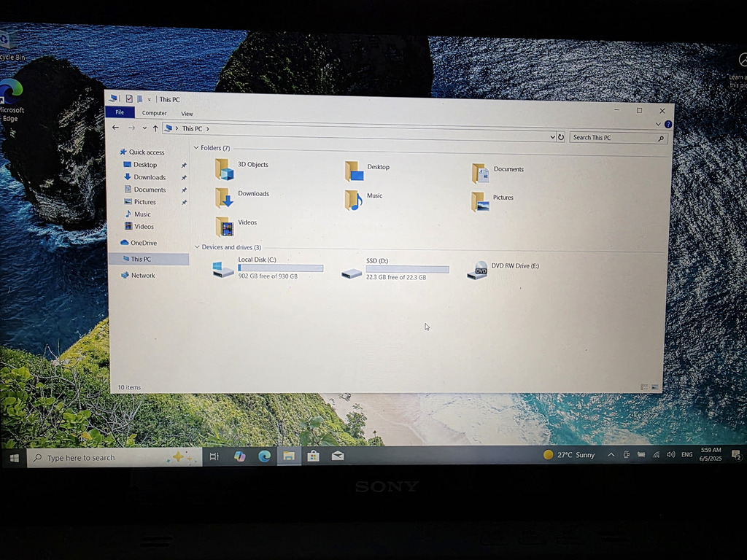Click the battery icon in system tray
747x560 pixels.
click(641, 454)
